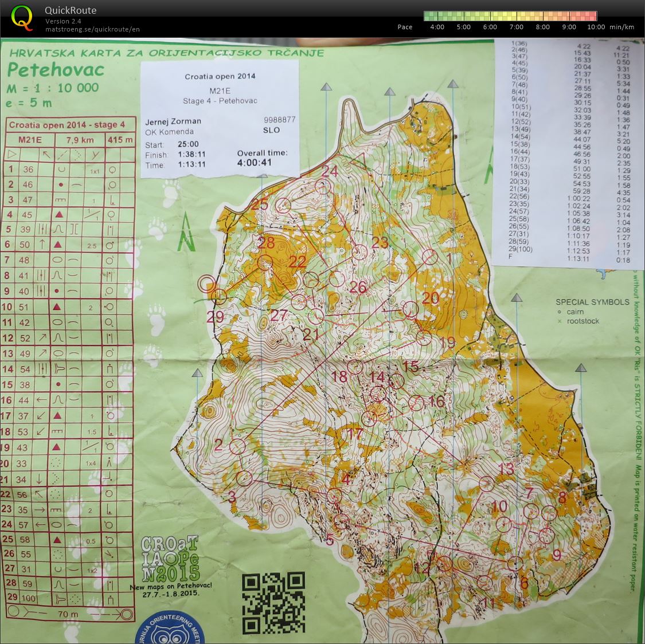Click the start triangle near control 24
This screenshot has width=645, height=644.
[358, 160]
